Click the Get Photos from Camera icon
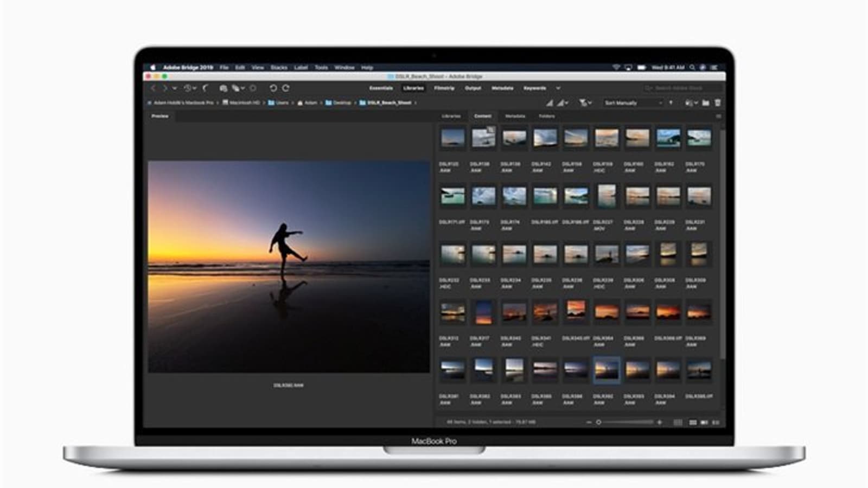The width and height of the screenshot is (868, 488). pos(223,88)
